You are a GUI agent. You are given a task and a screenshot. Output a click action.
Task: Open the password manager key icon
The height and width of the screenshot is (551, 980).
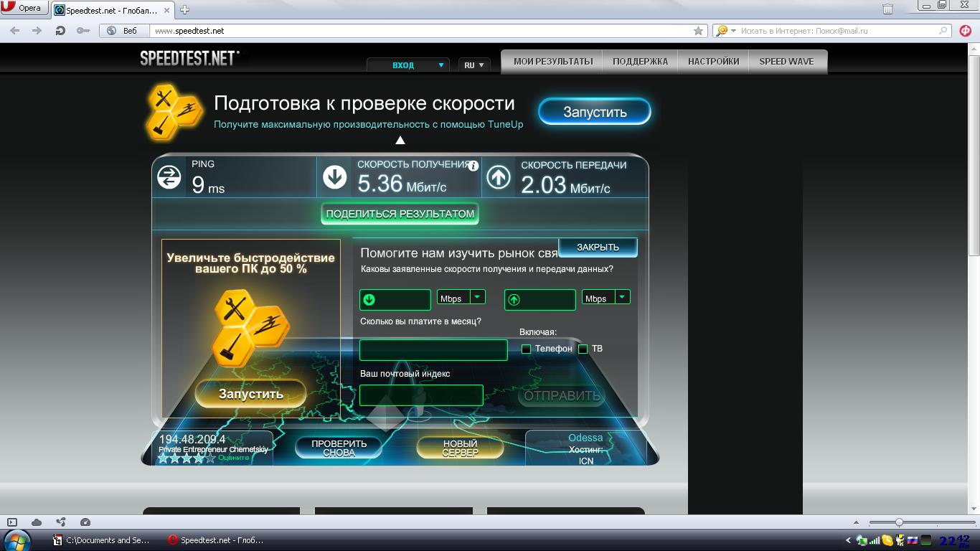coord(83,31)
